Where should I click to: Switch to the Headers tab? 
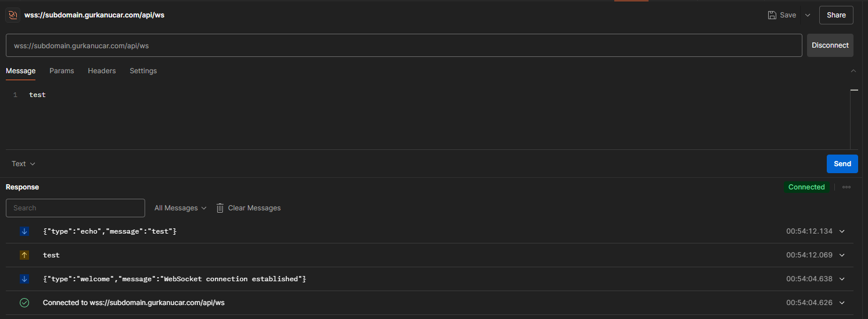(102, 71)
